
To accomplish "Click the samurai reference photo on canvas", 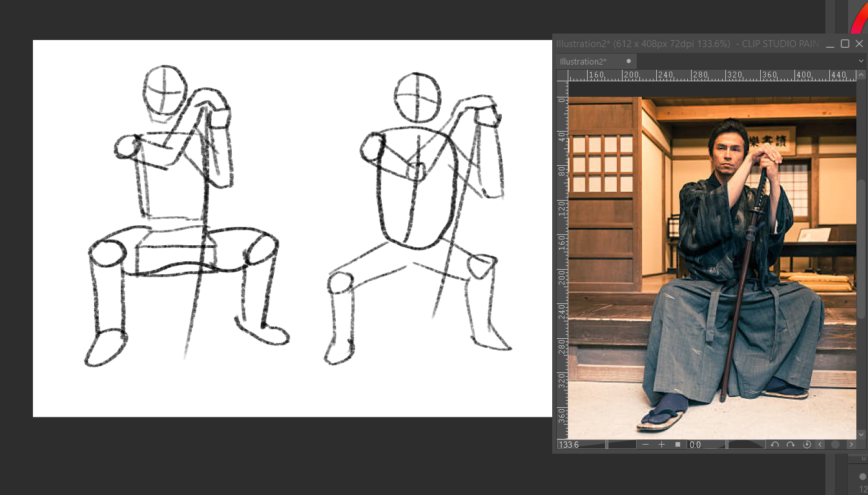I will [x=712, y=268].
